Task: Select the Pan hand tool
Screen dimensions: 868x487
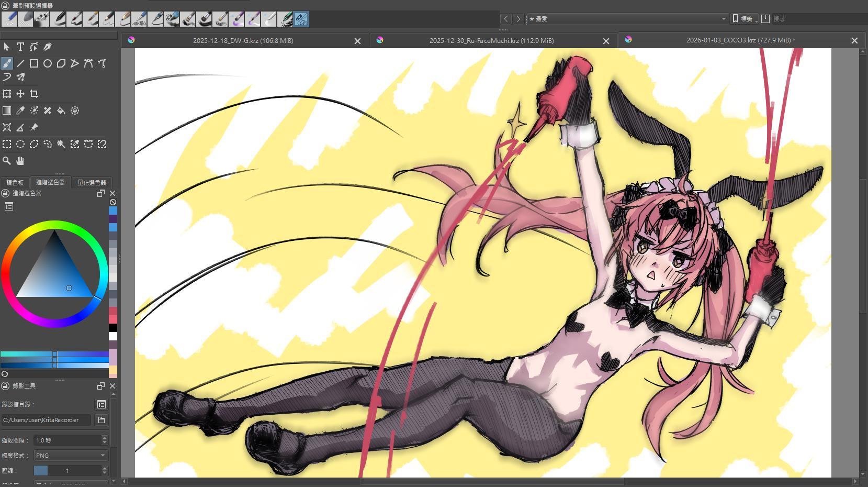Action: [20, 161]
